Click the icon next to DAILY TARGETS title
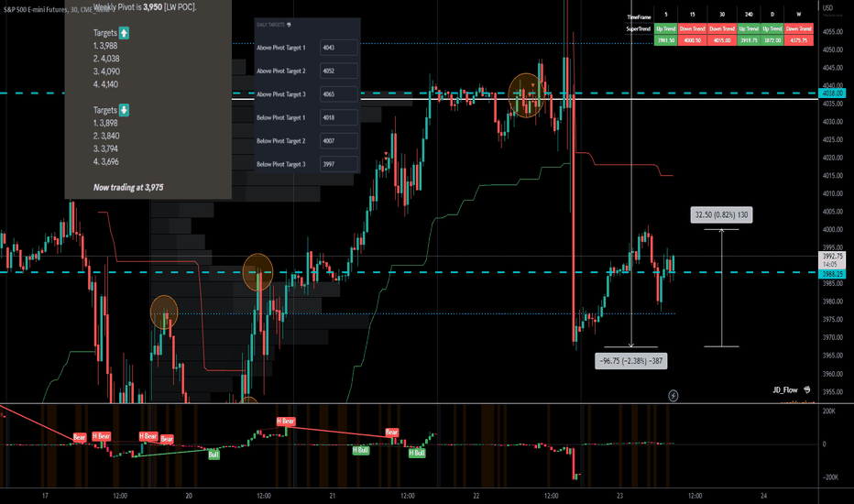Screen dimensions: 854x504 [x=289, y=25]
